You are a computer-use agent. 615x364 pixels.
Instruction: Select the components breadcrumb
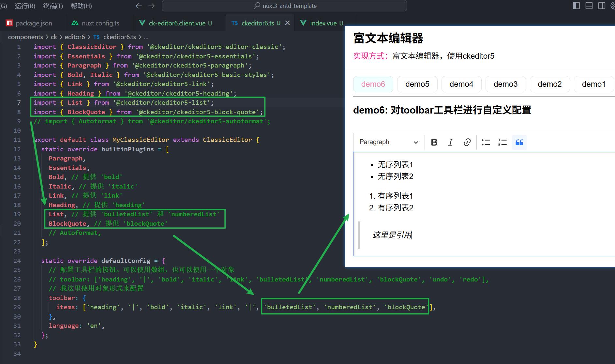tap(25, 37)
